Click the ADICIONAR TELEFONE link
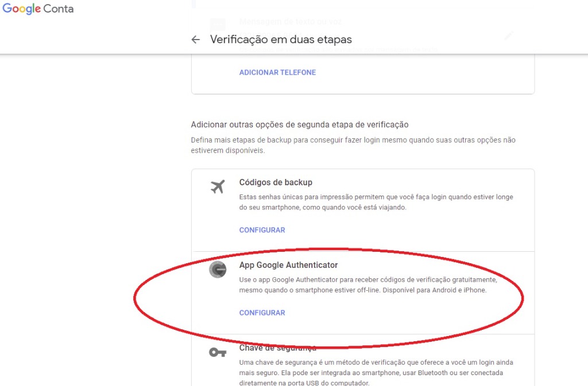This screenshot has height=386, width=588. (277, 72)
